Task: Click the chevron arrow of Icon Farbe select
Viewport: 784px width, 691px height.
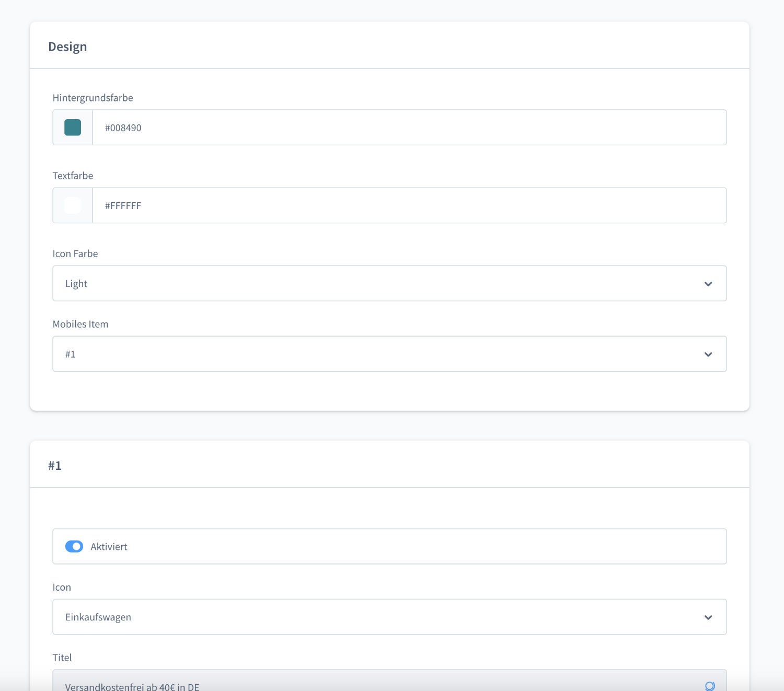Action: [x=708, y=284]
